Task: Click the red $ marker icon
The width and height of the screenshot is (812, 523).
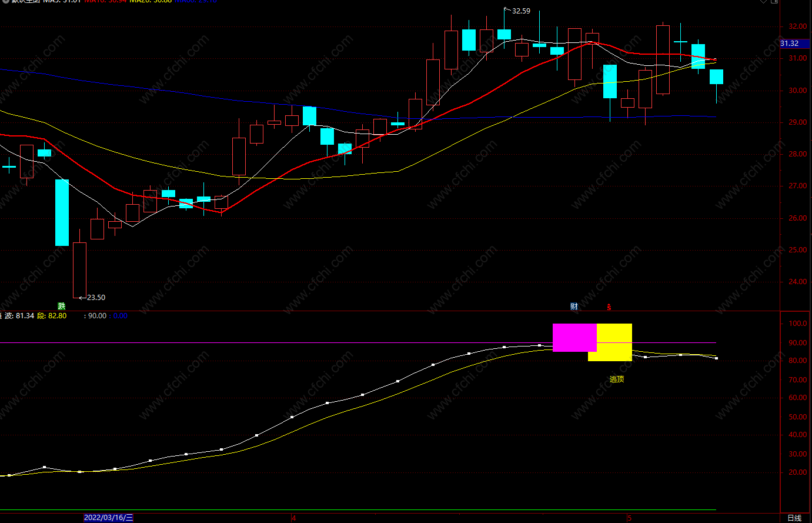Action: tap(609, 307)
